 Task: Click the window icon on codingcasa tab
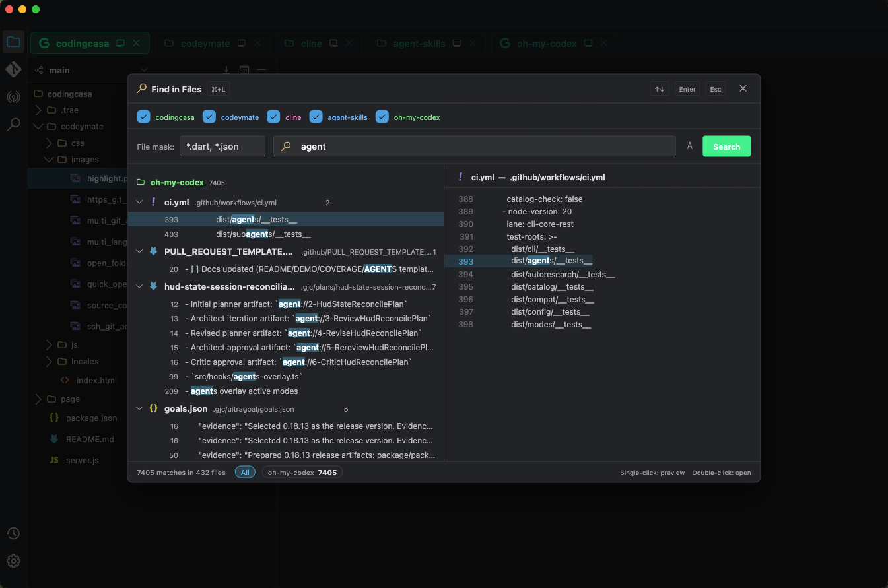click(x=120, y=43)
